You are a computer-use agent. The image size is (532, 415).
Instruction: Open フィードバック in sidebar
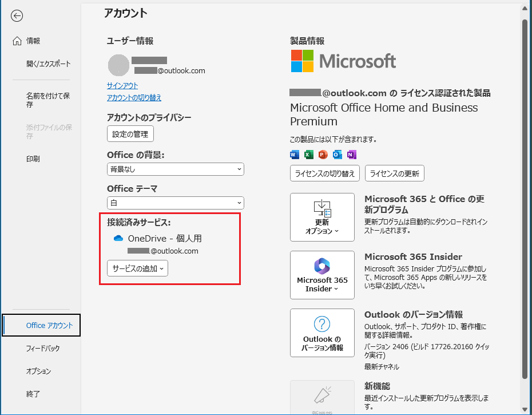tap(43, 348)
